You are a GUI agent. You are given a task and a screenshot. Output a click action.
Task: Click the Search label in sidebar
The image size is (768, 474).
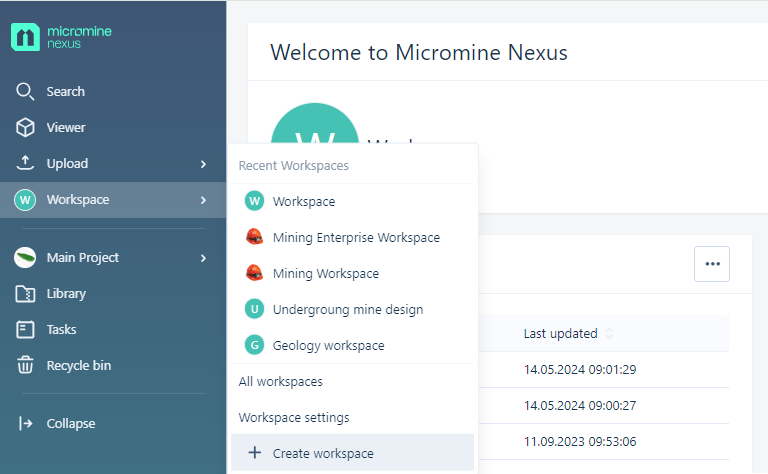(66, 92)
